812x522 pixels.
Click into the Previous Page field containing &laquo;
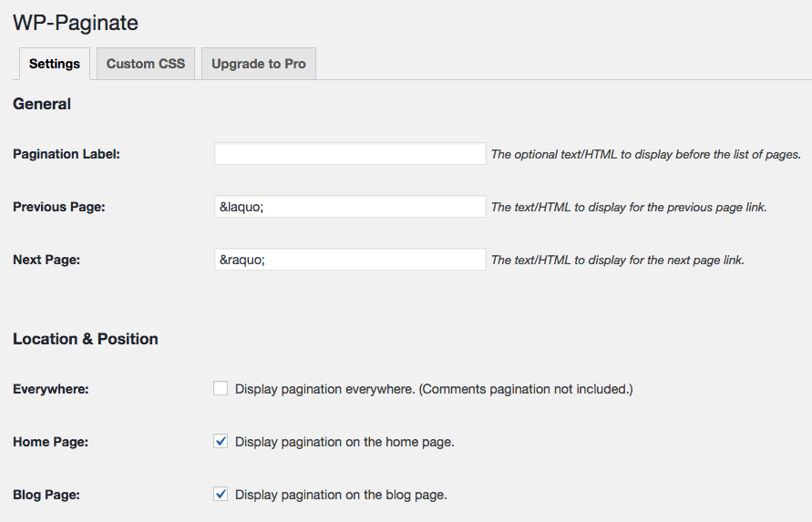tap(350, 207)
